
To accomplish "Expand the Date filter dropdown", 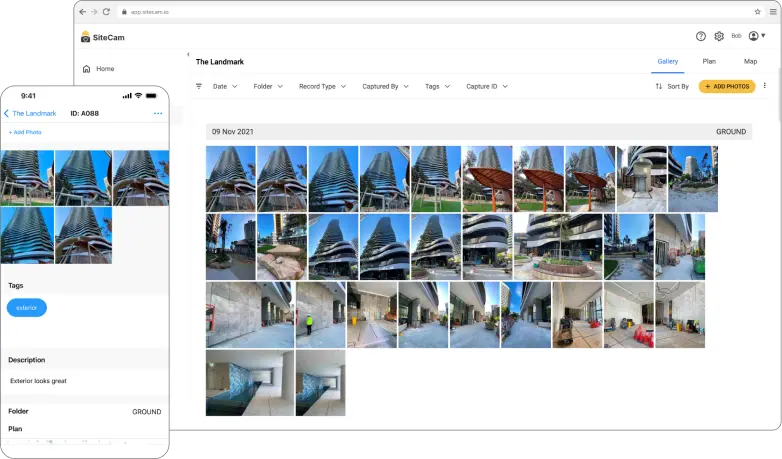I will [225, 86].
